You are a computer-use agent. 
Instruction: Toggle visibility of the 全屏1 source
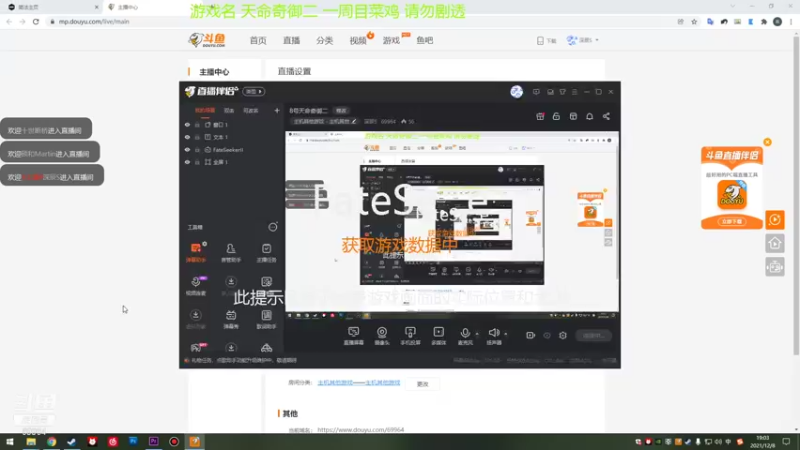tap(187, 162)
